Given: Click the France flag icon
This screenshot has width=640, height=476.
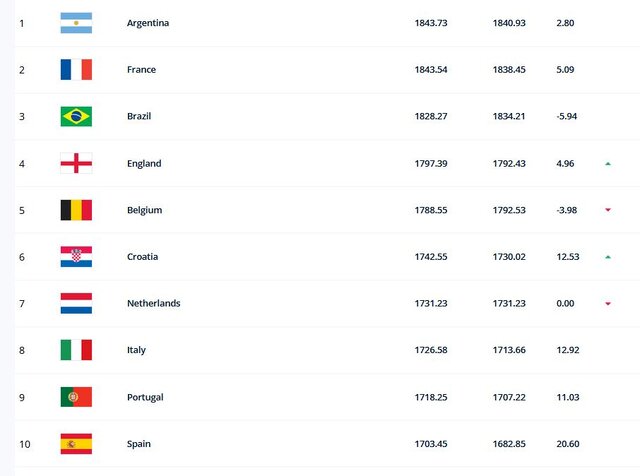Looking at the screenshot, I should coord(76,70).
